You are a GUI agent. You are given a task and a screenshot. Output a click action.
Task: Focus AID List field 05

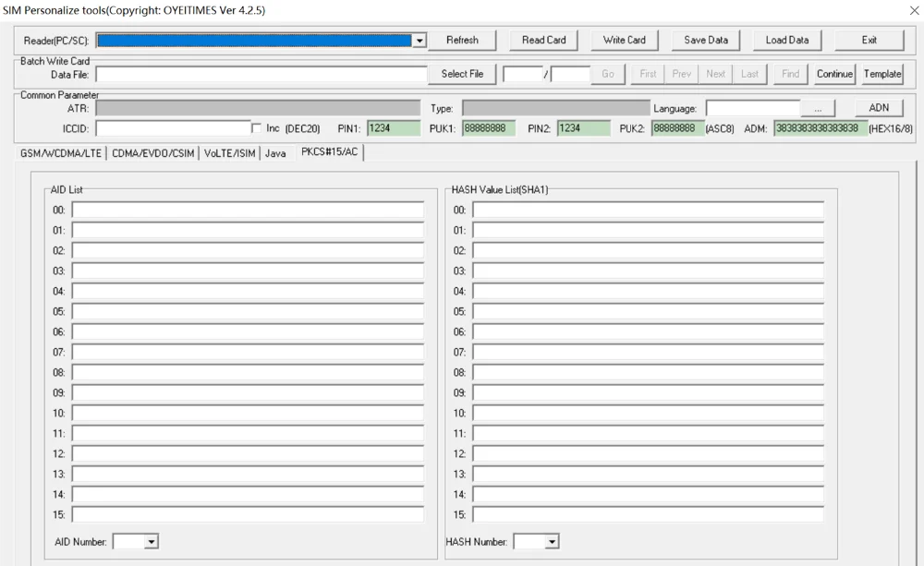[x=248, y=311]
